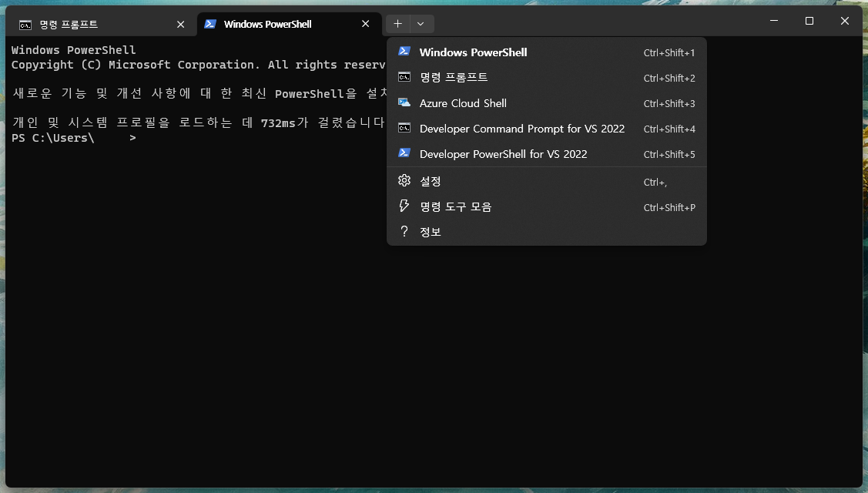Launch Azure Cloud Shell profile
Viewport: 868px width, 493px height.
(546, 103)
